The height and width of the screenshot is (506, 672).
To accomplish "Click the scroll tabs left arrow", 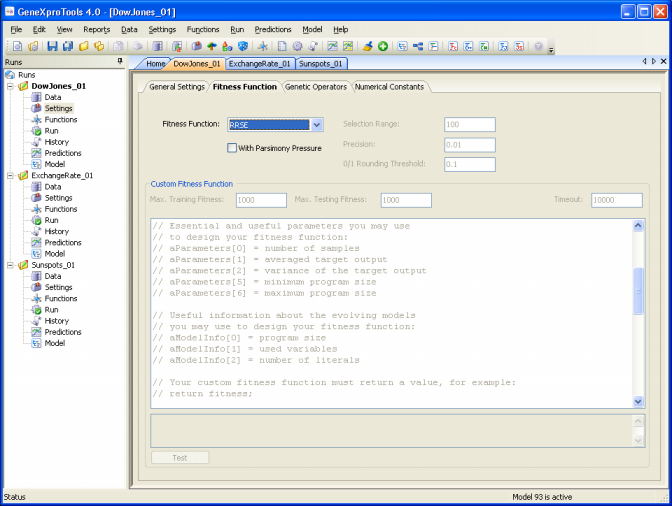I will point(644,61).
